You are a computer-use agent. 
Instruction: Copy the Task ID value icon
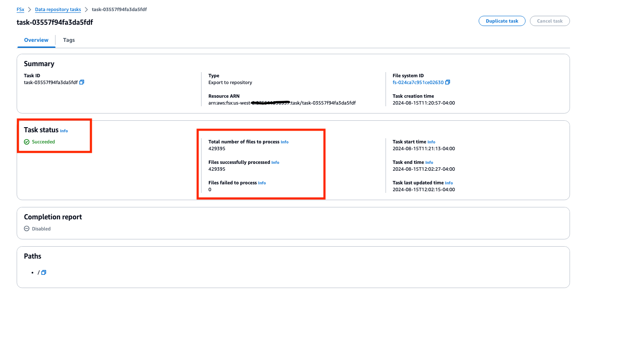[x=82, y=82]
